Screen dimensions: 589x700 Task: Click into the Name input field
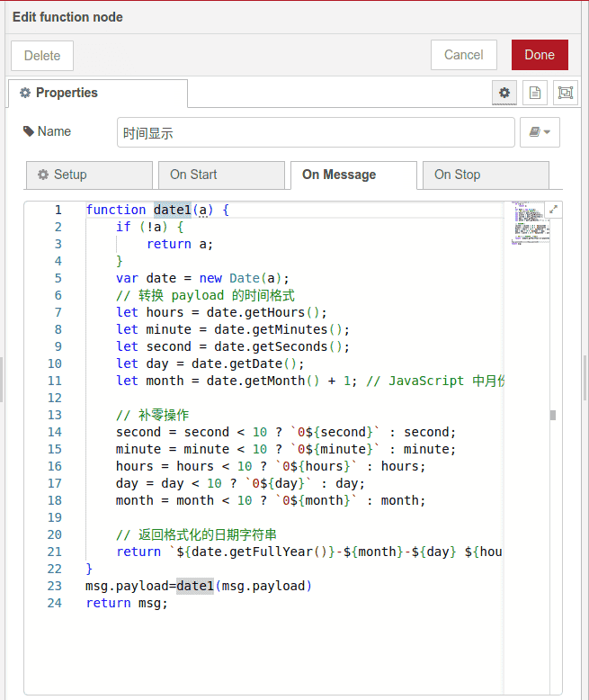point(315,132)
